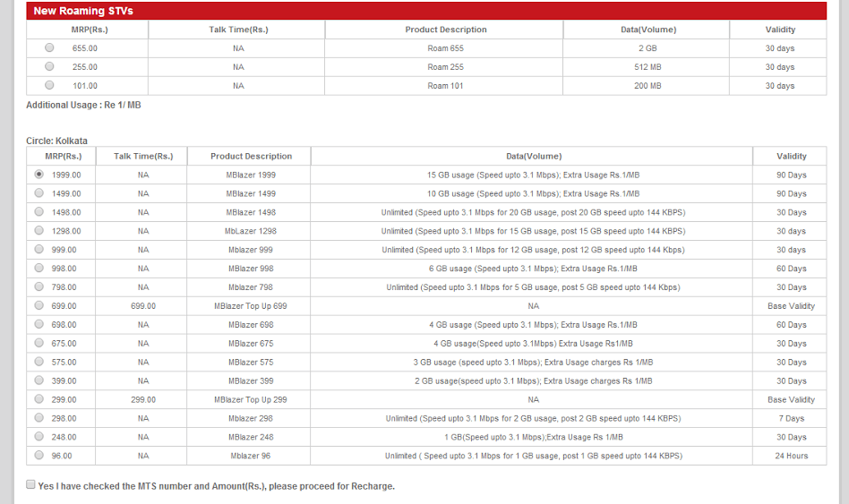Click the Kolkata table Validity column header

click(791, 156)
